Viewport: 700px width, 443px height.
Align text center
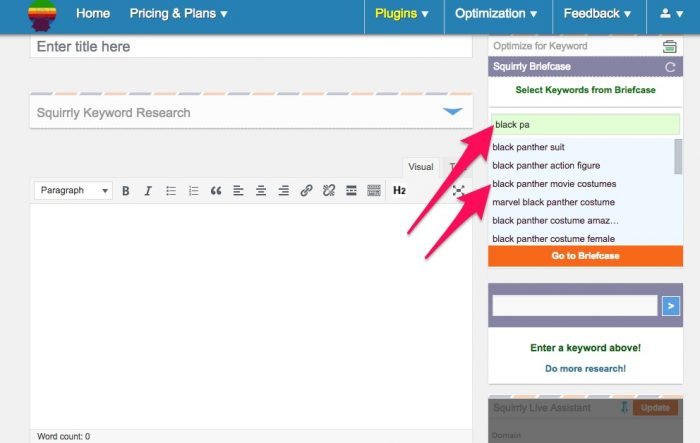pyautogui.click(x=261, y=191)
